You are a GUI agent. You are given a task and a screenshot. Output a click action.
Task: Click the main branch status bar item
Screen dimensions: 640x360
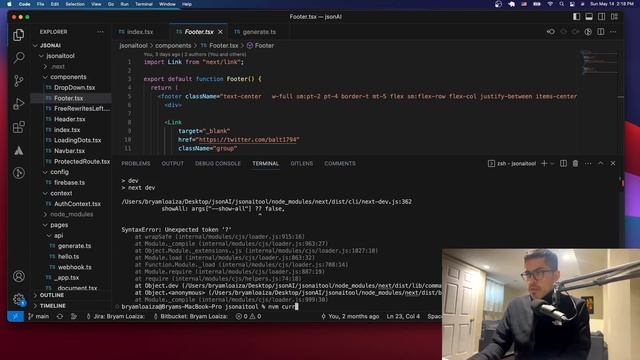39,316
